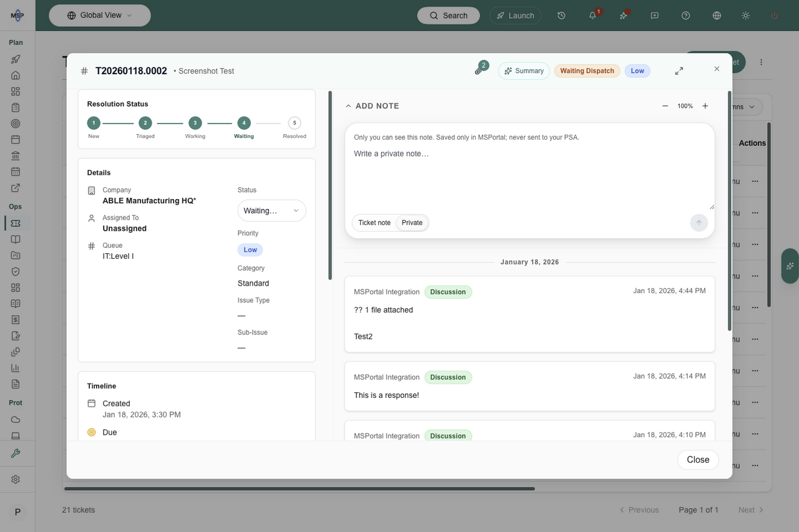Open the Global View dropdown
799x532 pixels.
coord(100,16)
